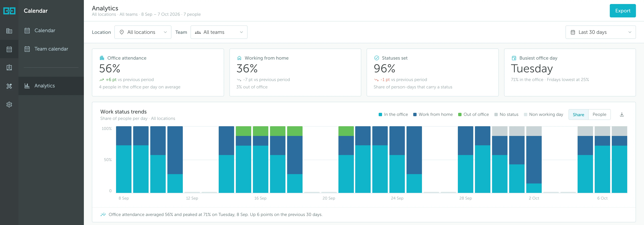This screenshot has height=225, width=644.
Task: Open the All teams dropdown
Action: (219, 32)
